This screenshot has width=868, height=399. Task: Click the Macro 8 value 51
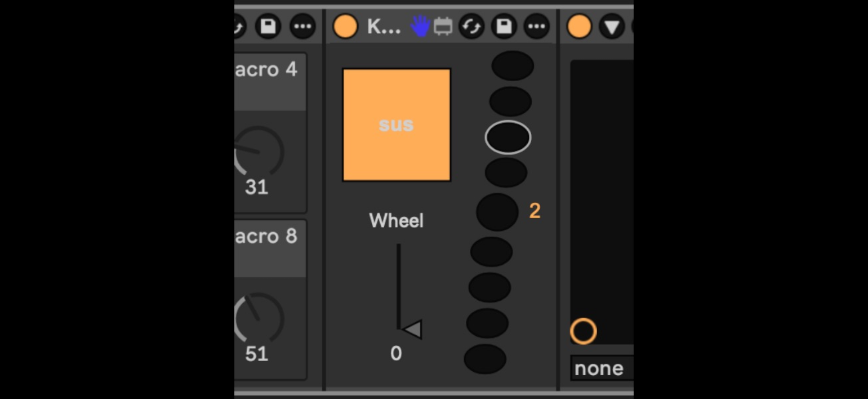click(x=257, y=354)
